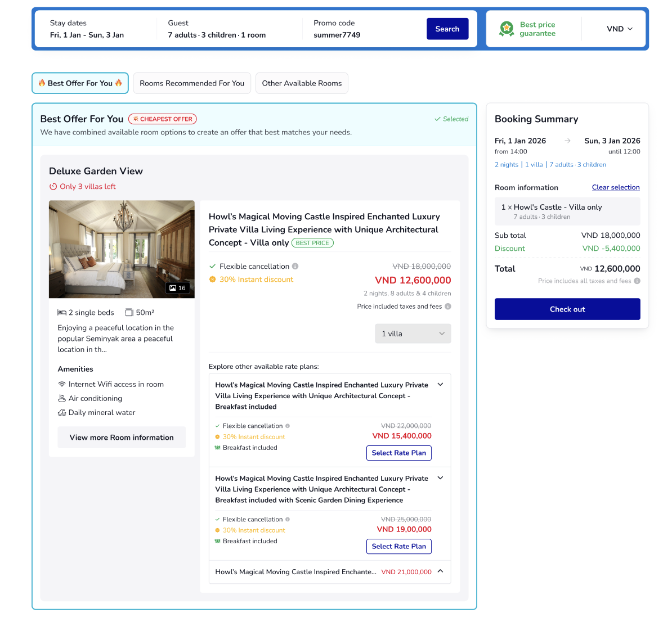
Task: Click the Best price guarantee badge icon
Action: tap(506, 29)
